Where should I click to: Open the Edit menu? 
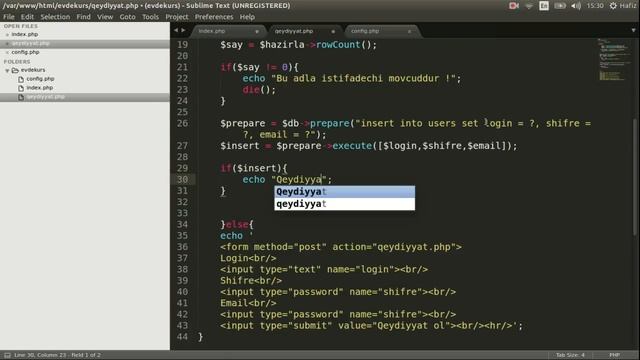pyautogui.click(x=27, y=17)
